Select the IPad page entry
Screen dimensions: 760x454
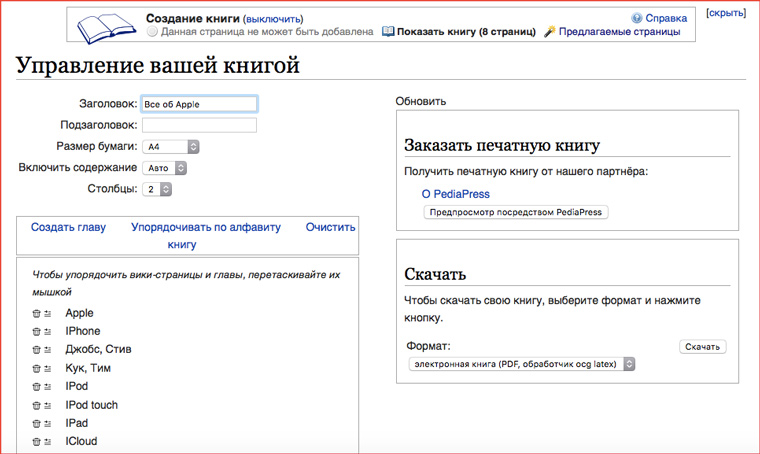click(77, 423)
